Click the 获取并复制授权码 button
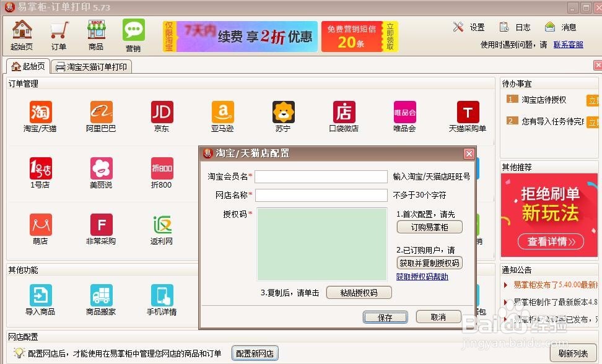This screenshot has height=364, width=602. click(x=429, y=262)
